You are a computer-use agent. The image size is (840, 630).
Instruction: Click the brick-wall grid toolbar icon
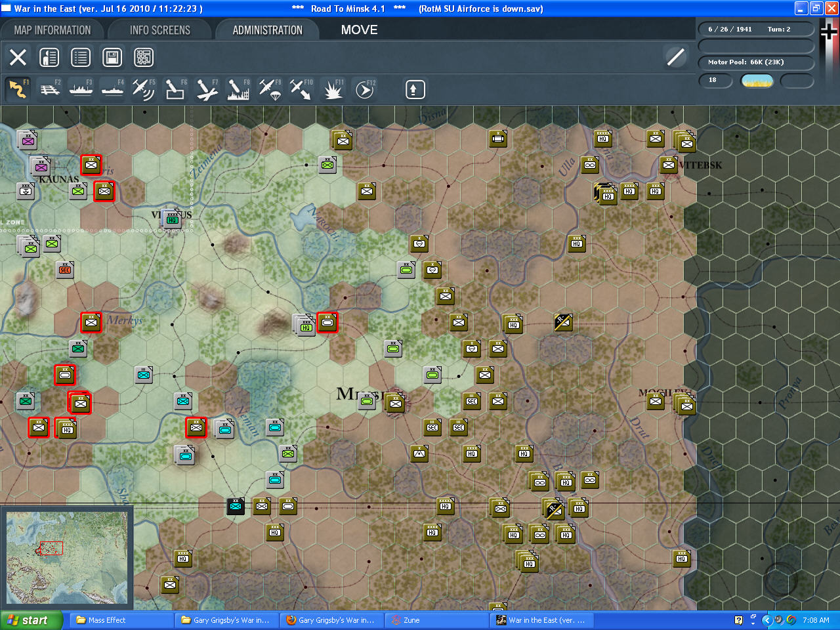tap(144, 57)
